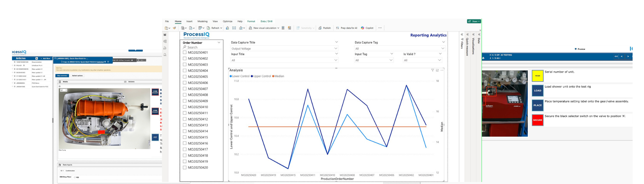
Task: Open the Output Voltage dropdown
Action: pyautogui.click(x=336, y=49)
